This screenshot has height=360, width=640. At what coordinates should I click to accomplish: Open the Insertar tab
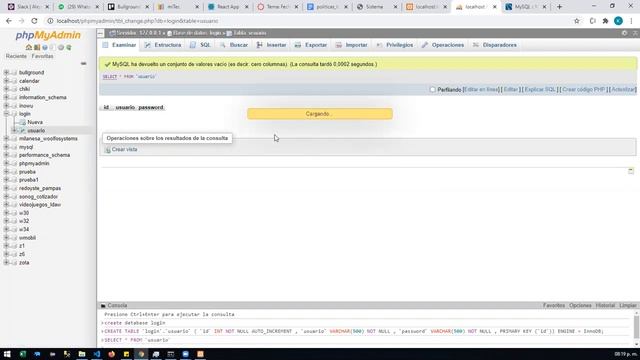tap(271, 45)
